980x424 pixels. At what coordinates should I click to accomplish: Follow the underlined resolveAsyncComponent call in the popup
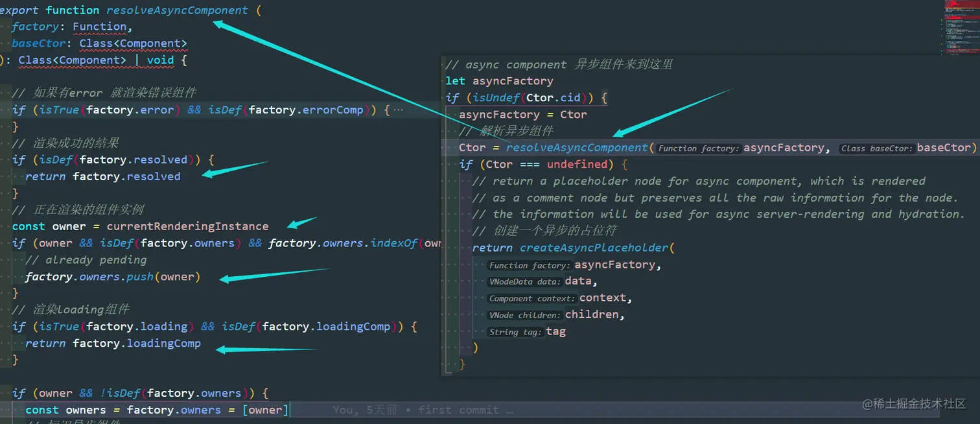(577, 148)
